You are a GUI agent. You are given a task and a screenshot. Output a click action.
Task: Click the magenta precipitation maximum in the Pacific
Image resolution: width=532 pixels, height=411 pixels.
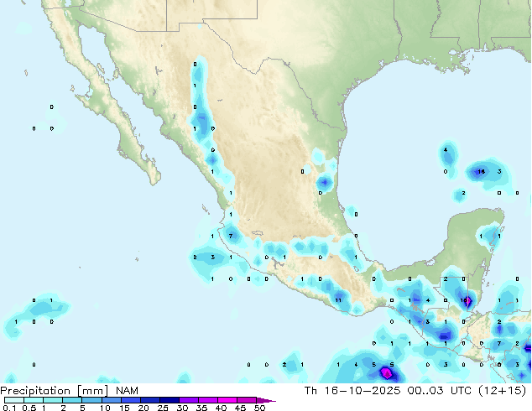(x=387, y=373)
